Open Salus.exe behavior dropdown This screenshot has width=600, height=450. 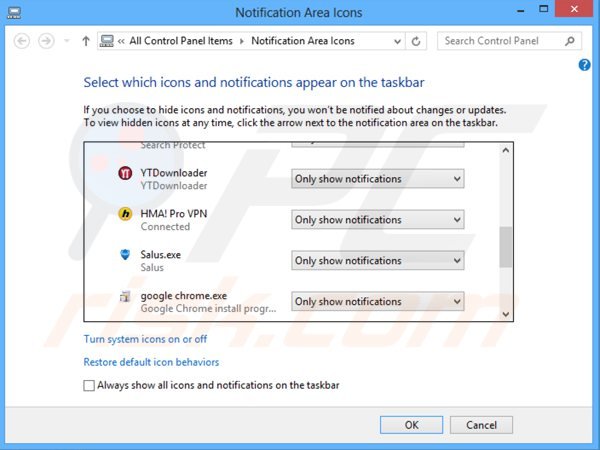(378, 261)
